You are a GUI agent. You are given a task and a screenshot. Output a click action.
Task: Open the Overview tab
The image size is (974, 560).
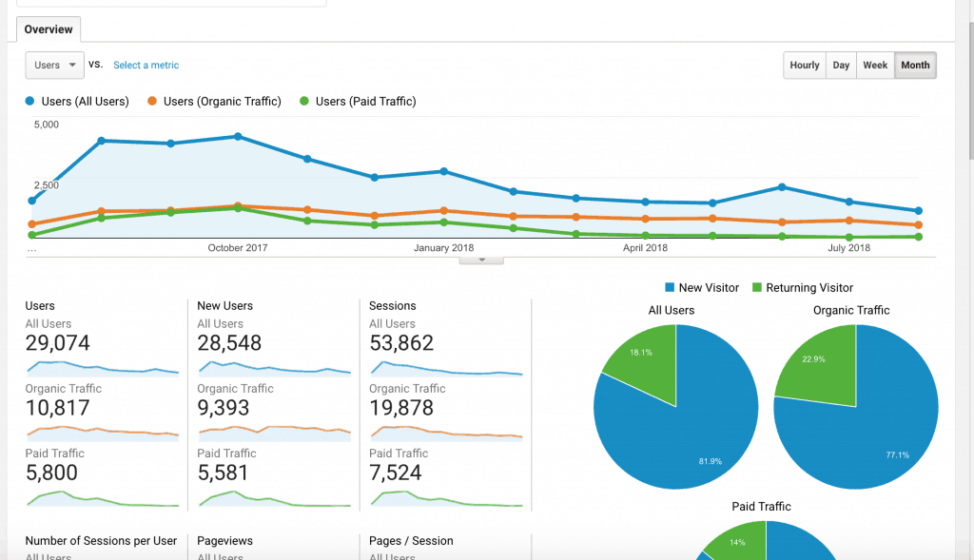click(x=49, y=29)
